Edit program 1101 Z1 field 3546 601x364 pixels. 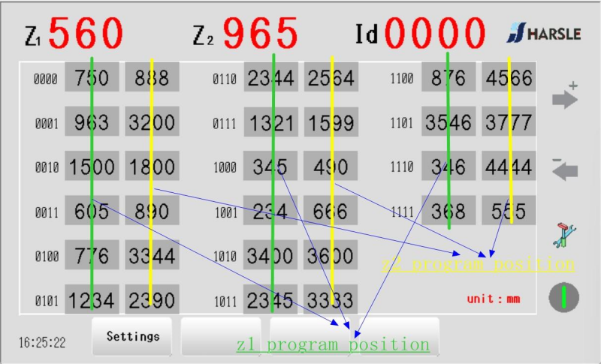448,122
